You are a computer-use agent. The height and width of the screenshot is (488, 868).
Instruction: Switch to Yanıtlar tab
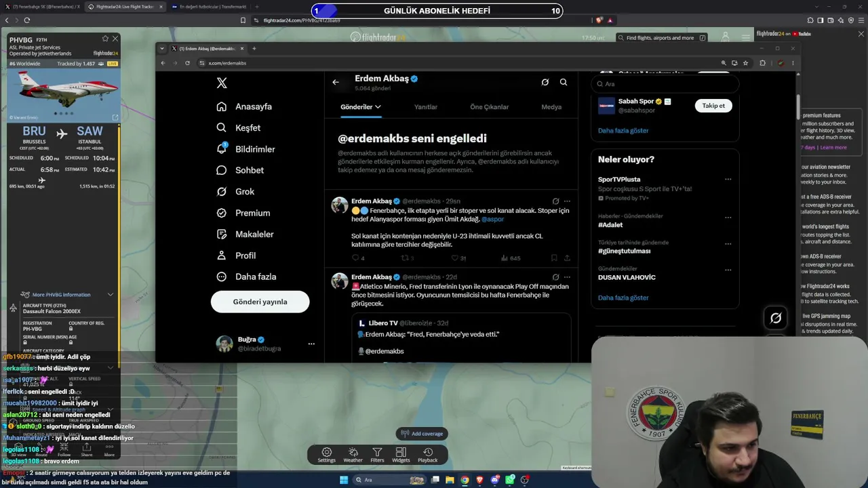pyautogui.click(x=426, y=107)
